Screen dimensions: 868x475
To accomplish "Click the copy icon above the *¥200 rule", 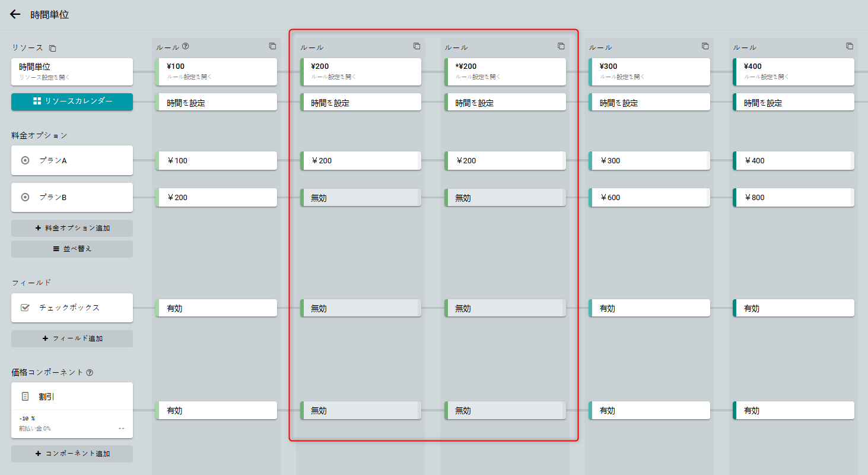I will 561,46.
